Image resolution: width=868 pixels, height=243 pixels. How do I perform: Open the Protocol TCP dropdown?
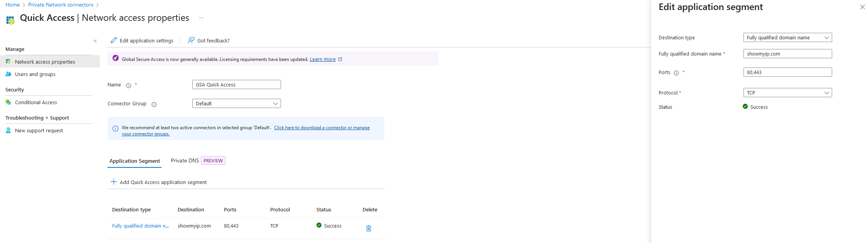pyautogui.click(x=787, y=93)
